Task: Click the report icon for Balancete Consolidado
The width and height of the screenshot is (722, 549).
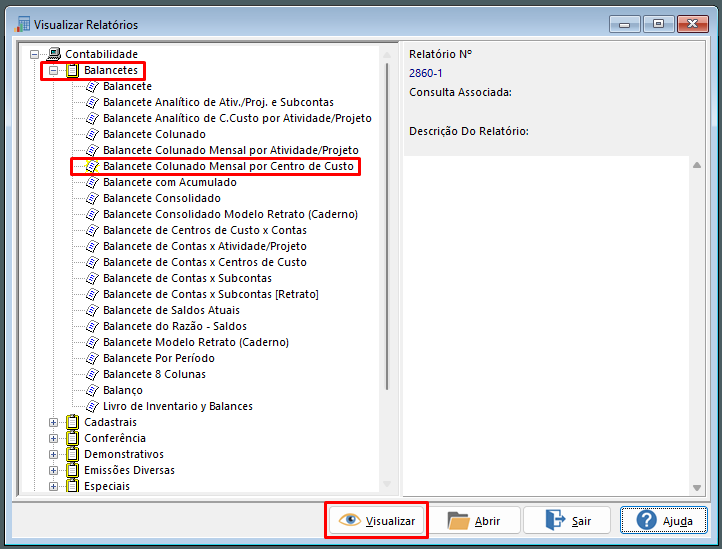Action: [x=93, y=199]
